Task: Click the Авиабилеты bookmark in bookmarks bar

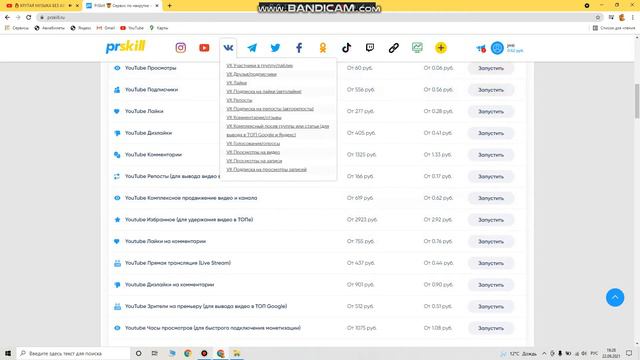Action: (x=49, y=28)
